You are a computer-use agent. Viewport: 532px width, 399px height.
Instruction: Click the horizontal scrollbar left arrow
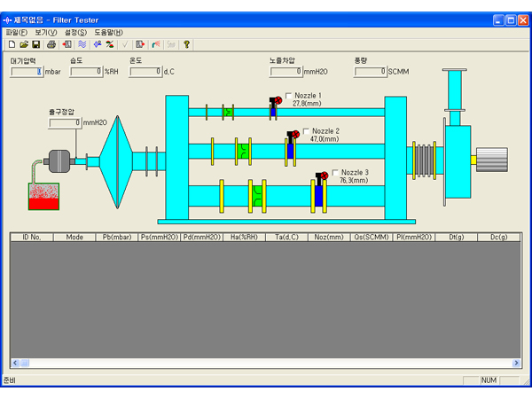point(14,364)
